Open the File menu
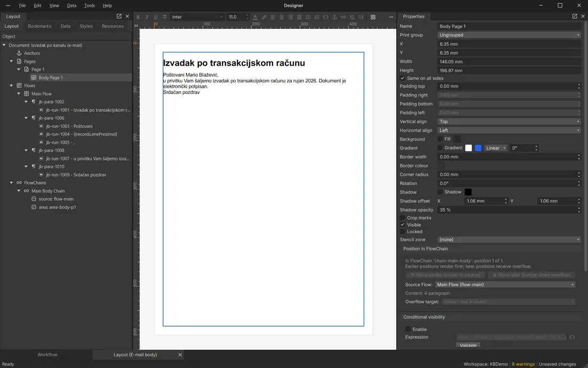The image size is (588, 368). click(x=22, y=6)
